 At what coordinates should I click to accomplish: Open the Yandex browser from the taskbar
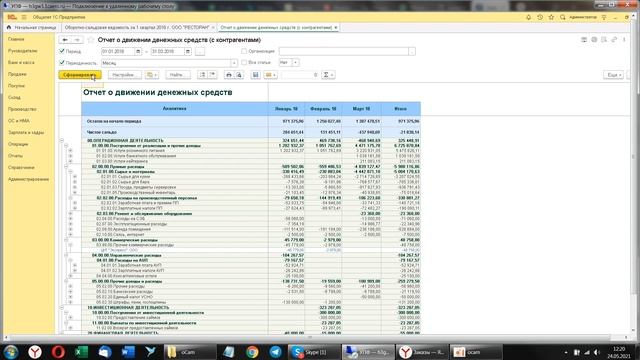pos(35,352)
